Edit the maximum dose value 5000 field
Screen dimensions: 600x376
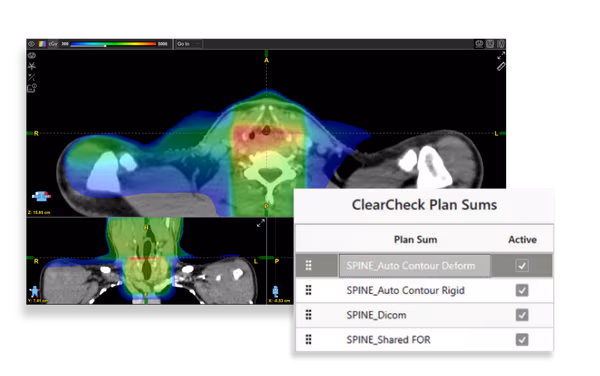click(163, 44)
